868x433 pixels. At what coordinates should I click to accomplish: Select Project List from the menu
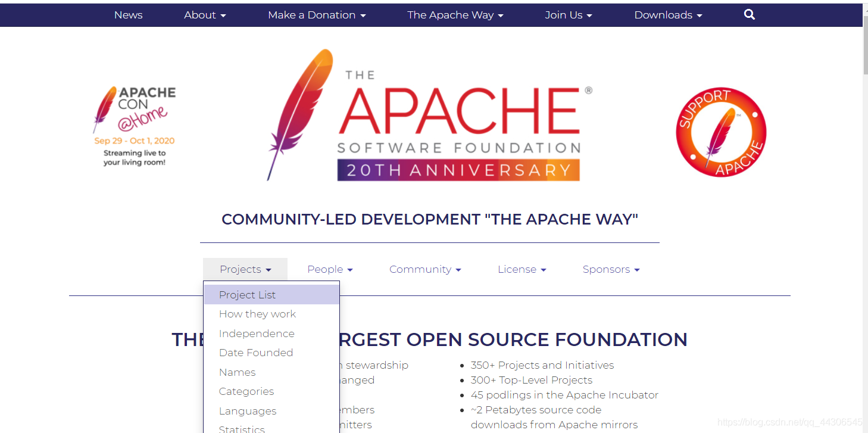(x=271, y=295)
